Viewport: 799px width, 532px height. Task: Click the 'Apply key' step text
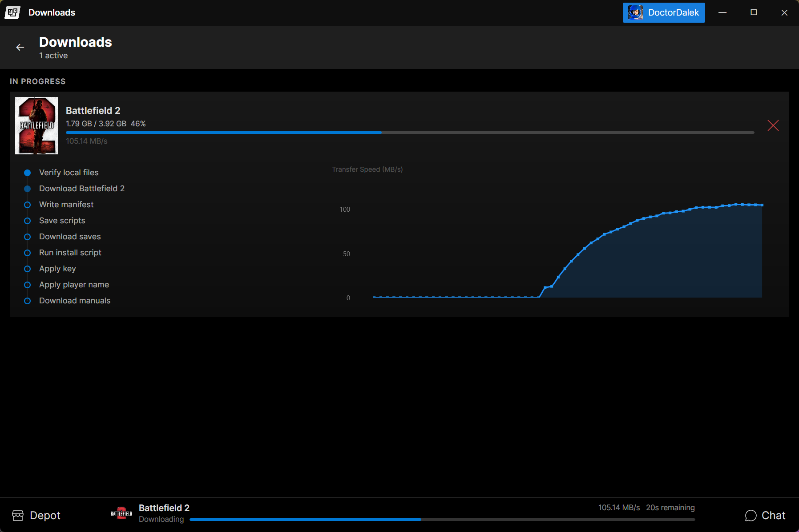[57, 269]
